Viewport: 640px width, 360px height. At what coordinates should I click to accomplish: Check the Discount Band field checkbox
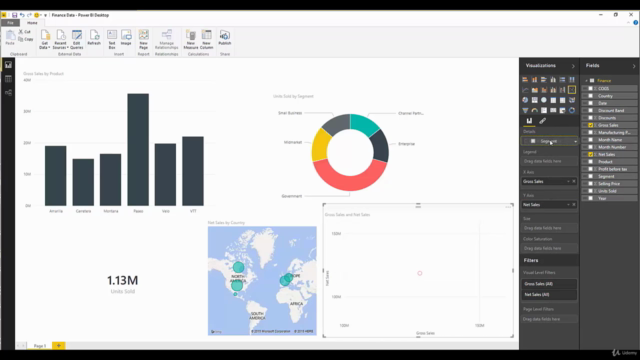pos(590,111)
